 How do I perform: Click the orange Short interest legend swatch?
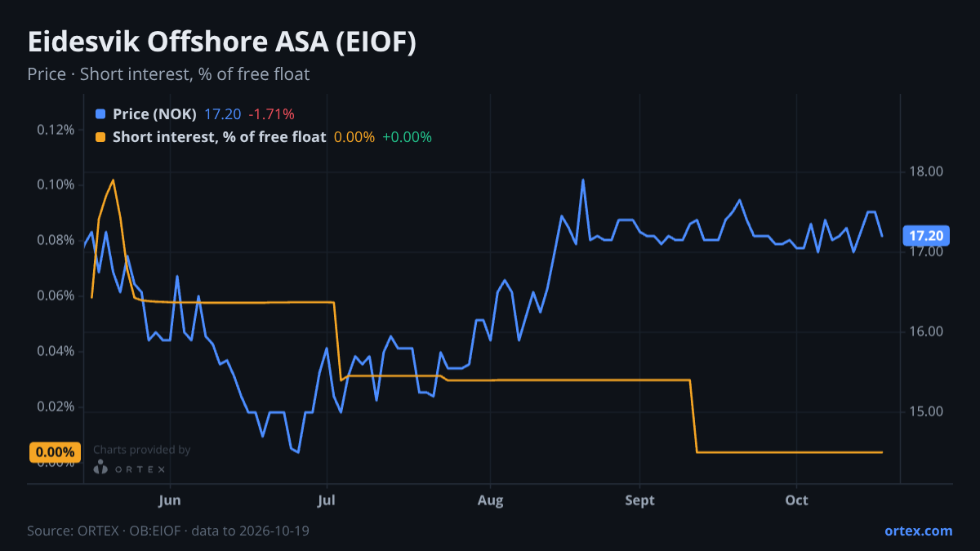pyautogui.click(x=100, y=137)
